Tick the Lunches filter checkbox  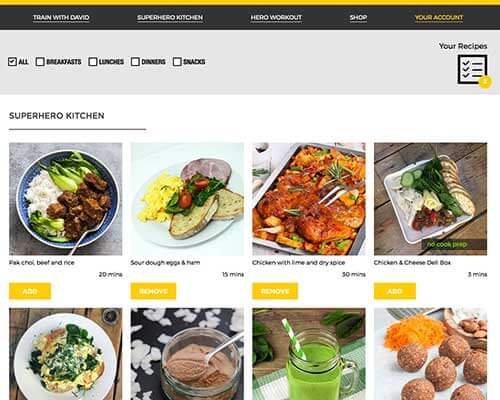(93, 62)
